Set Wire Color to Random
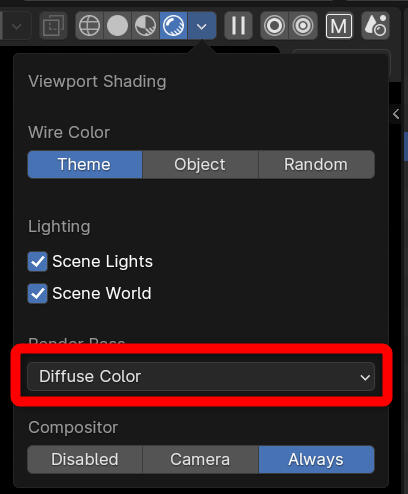Screen dimensions: 408x494 [316, 164]
